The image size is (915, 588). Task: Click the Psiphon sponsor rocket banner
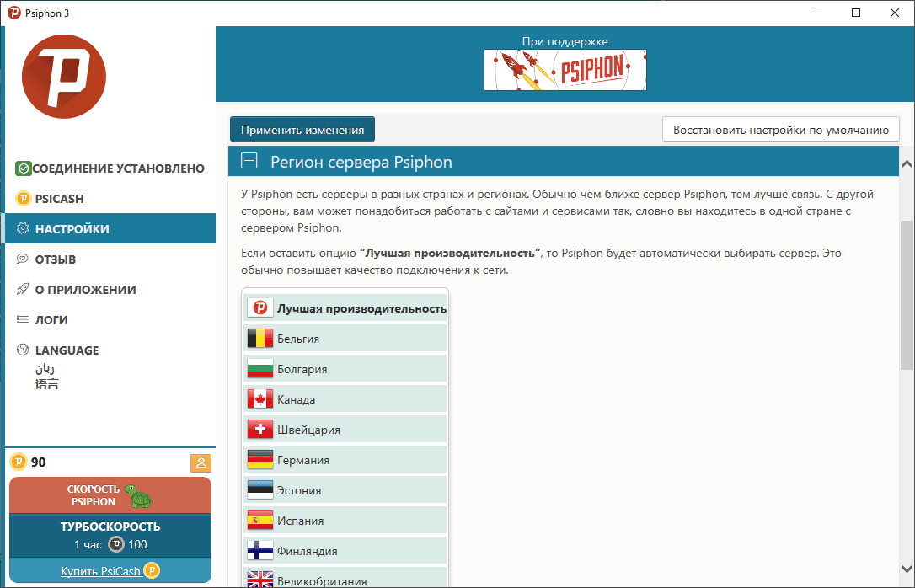pyautogui.click(x=565, y=70)
